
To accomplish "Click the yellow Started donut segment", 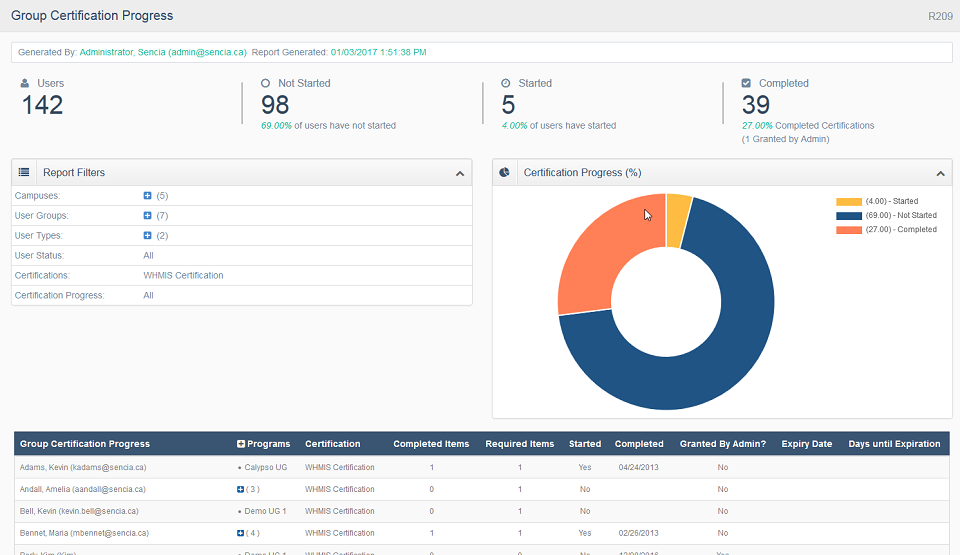I will pos(678,221).
